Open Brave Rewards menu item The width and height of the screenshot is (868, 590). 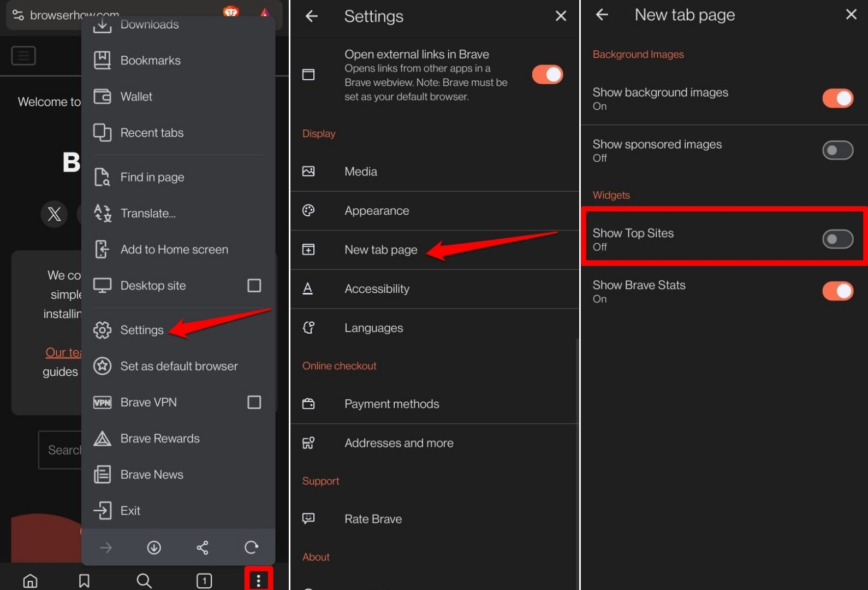click(x=179, y=438)
